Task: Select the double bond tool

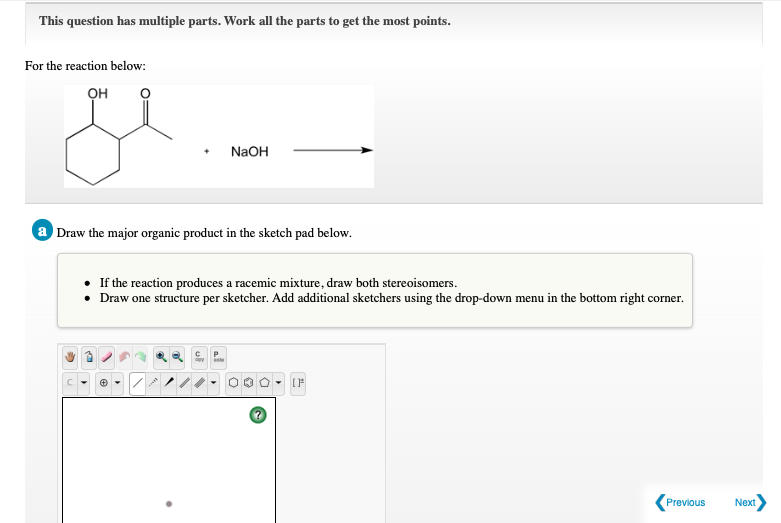Action: click(185, 383)
